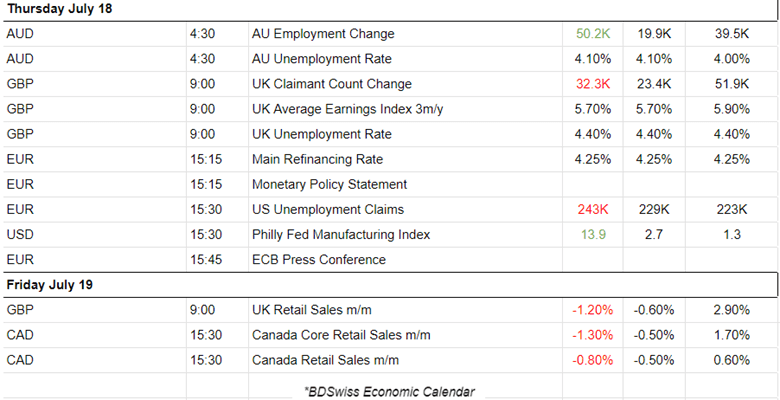Open the Monetary Policy Statement entry
The height and width of the screenshot is (400, 780).
pos(329,184)
